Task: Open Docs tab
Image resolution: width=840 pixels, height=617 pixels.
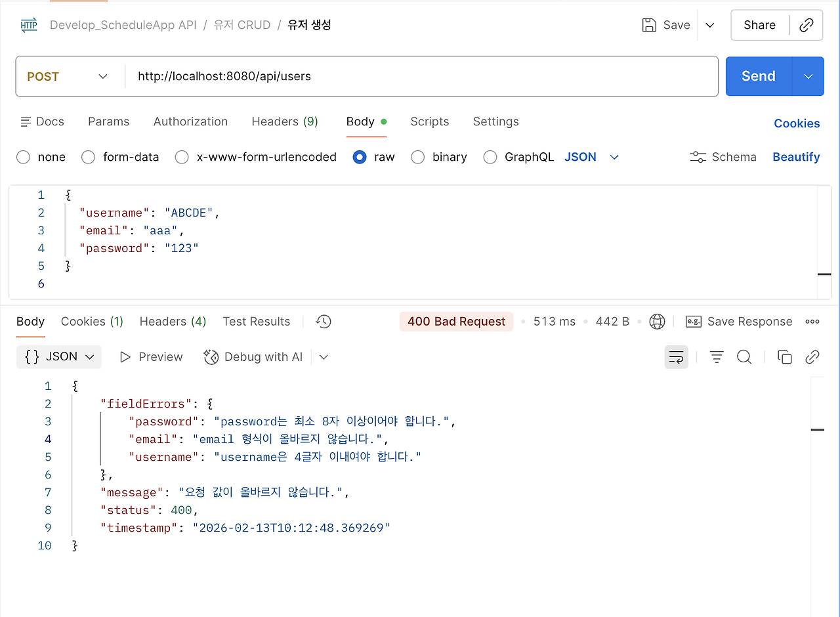Action: pyautogui.click(x=43, y=121)
